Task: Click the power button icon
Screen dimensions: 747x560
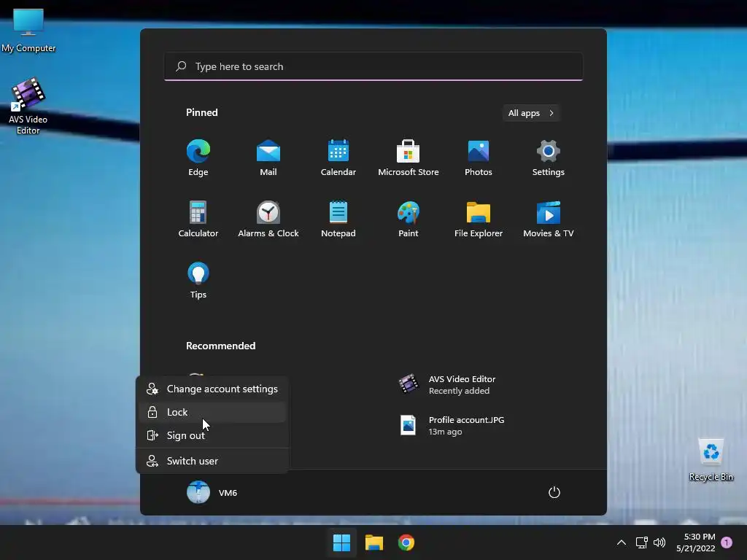Action: (554, 492)
